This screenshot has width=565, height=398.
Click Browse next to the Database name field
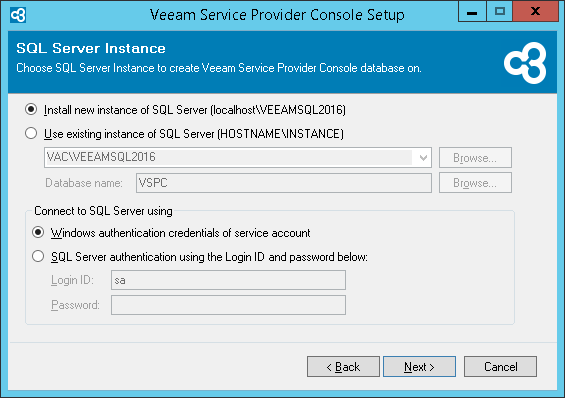point(475,183)
